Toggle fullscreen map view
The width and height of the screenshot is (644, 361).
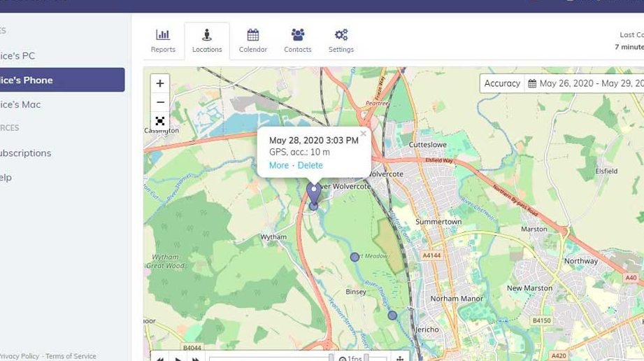click(x=160, y=121)
